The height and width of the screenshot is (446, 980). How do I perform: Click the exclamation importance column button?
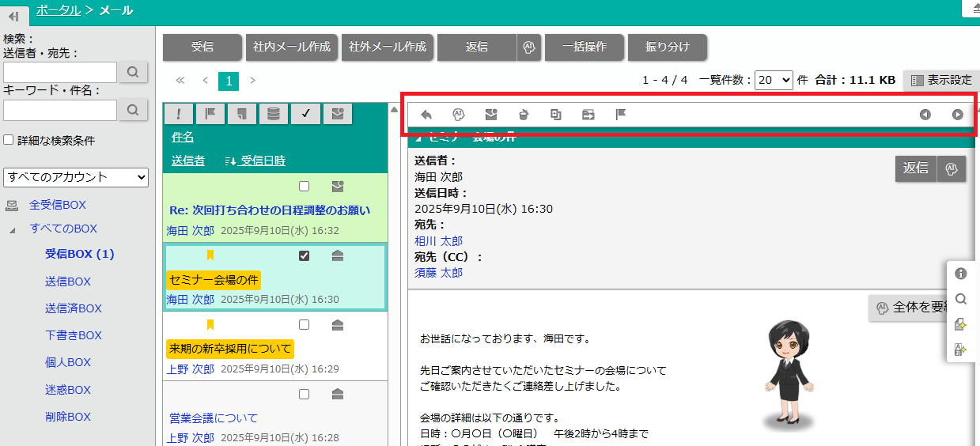(x=179, y=114)
